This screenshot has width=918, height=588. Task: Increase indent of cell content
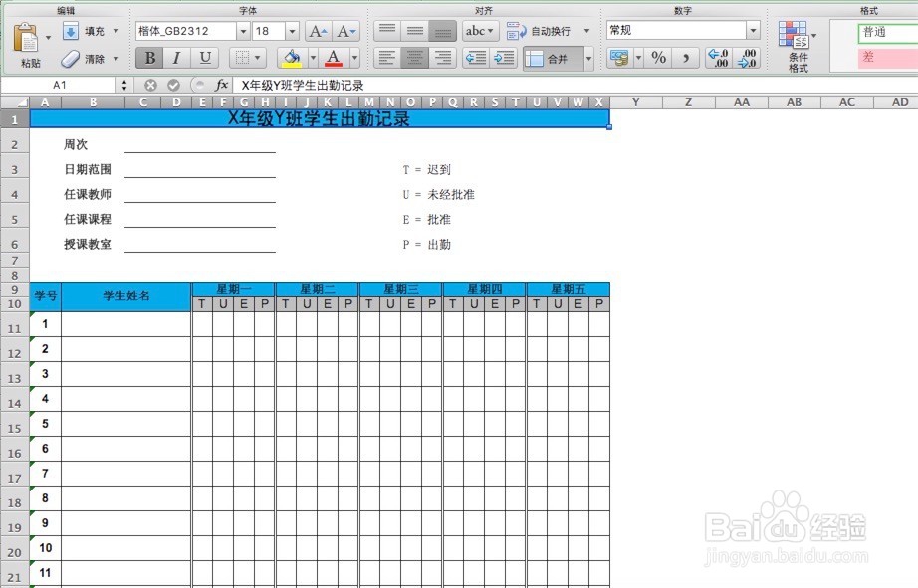[x=504, y=58]
